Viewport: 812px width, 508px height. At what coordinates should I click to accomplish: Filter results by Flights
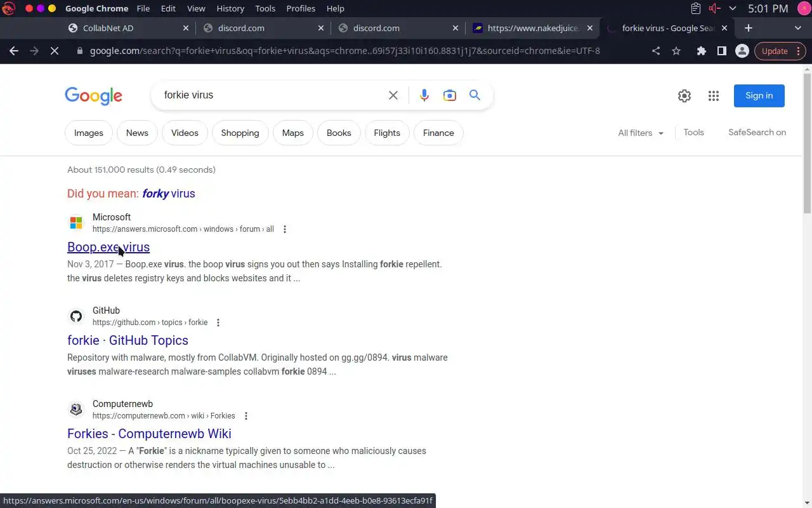coord(387,133)
